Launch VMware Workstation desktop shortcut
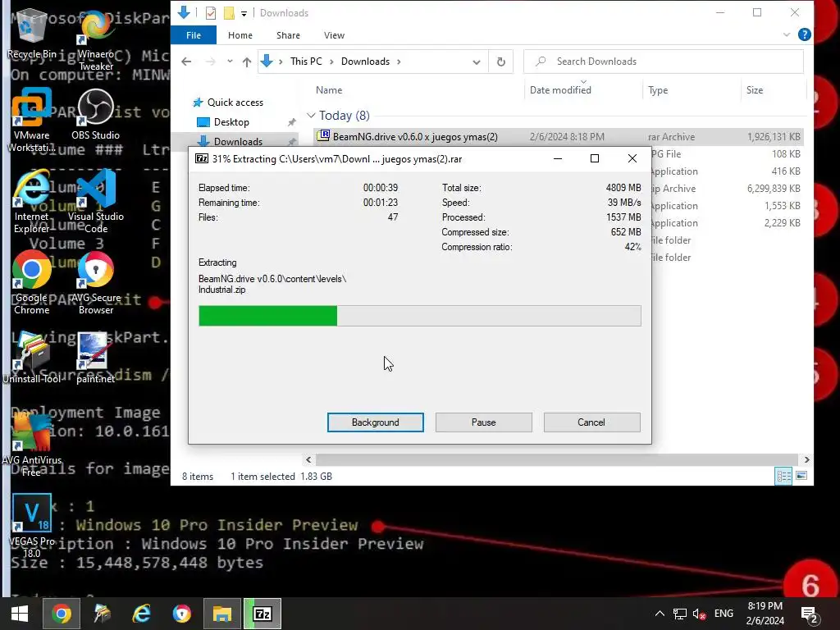The image size is (840, 630). [x=32, y=120]
